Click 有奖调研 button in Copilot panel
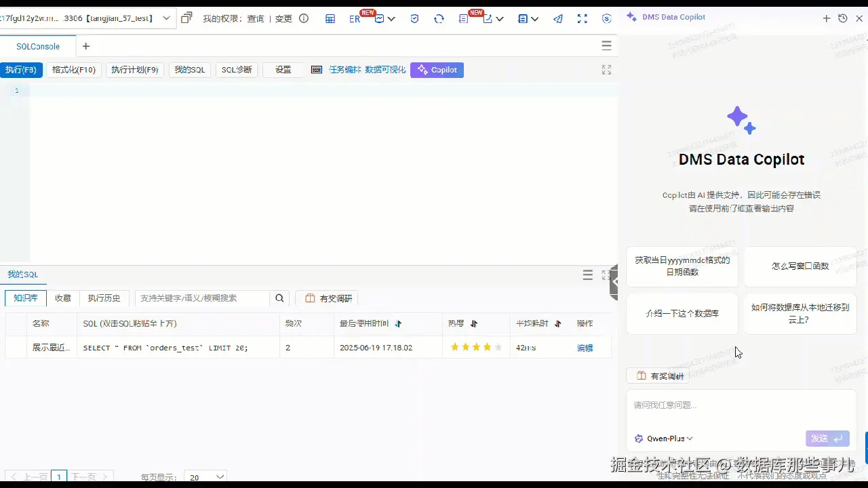Viewport: 868px width, 488px height. point(657,376)
